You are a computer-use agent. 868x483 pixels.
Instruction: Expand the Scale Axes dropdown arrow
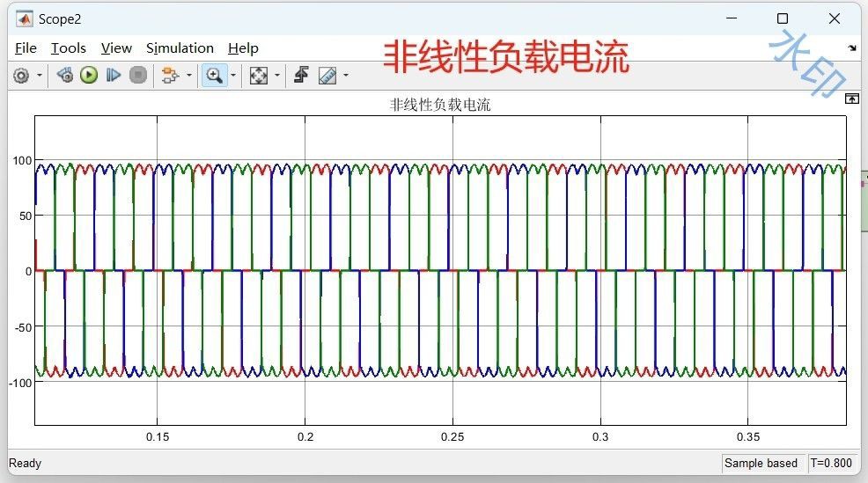pyautogui.click(x=277, y=76)
